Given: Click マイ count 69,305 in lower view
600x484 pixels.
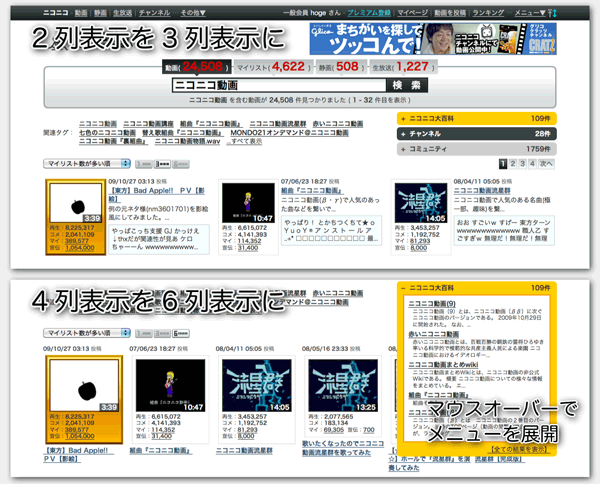Looking at the screenshot, I should pyautogui.click(x=334, y=430).
